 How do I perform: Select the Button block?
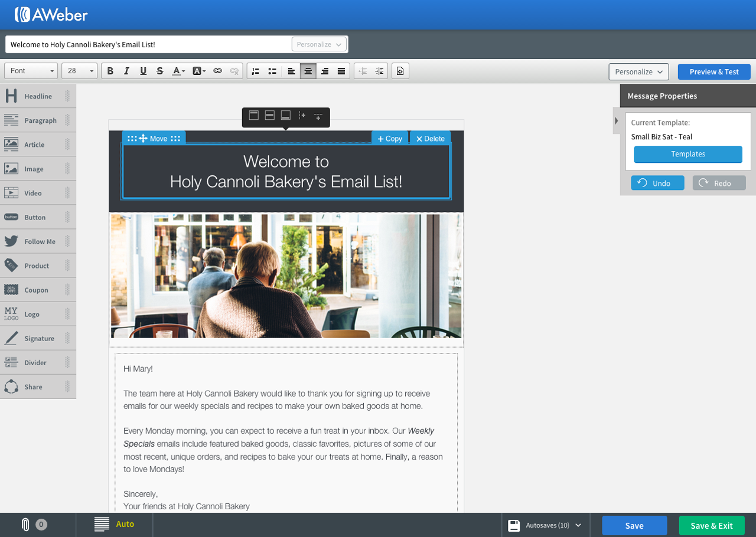[x=38, y=217]
